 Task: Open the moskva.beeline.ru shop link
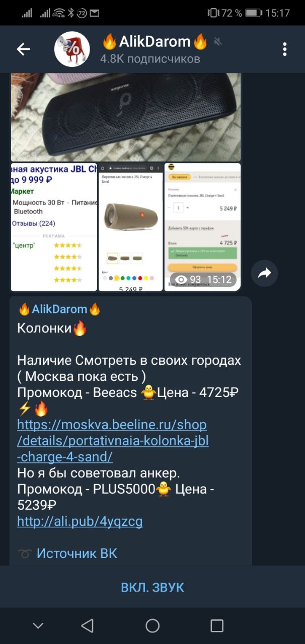[x=113, y=440]
